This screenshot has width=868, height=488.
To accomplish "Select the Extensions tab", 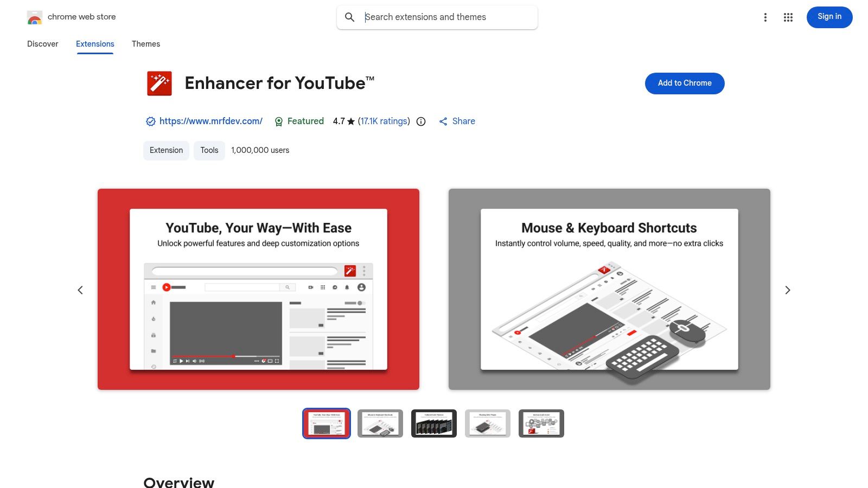I will point(95,44).
